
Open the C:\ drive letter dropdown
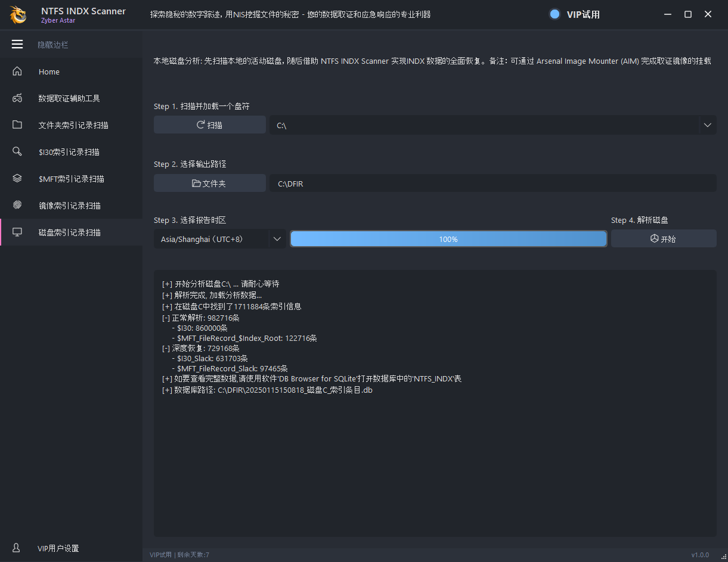493,125
